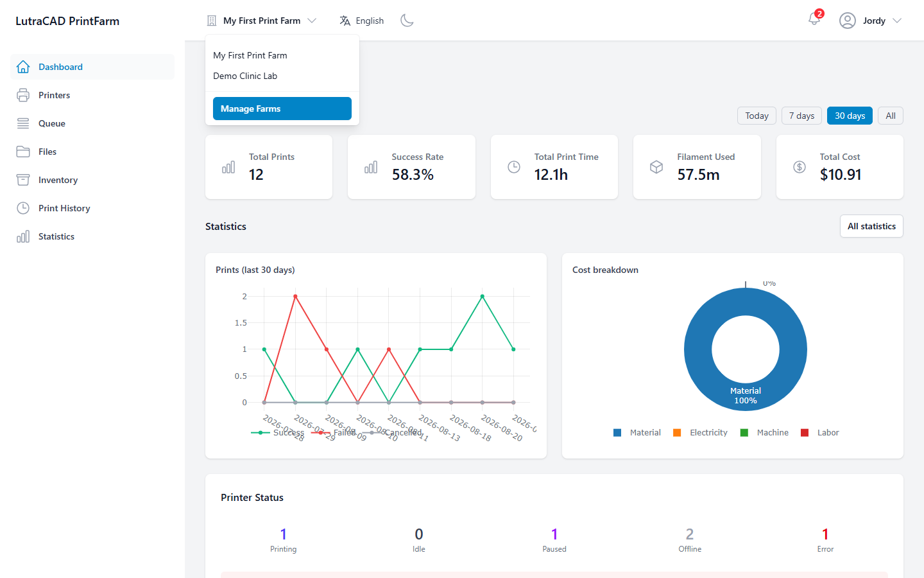Click the Offline printer count 2
This screenshot has height=578, width=924.
[690, 534]
